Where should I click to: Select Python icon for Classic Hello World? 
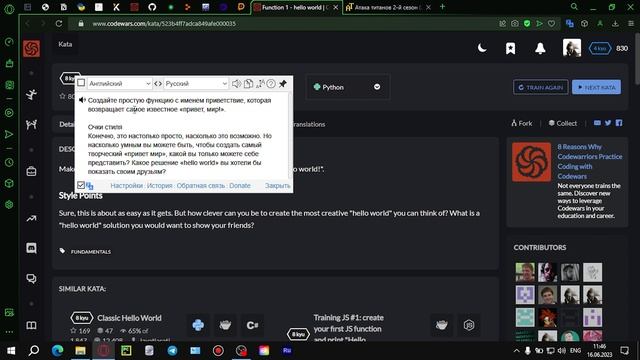tap(198, 325)
